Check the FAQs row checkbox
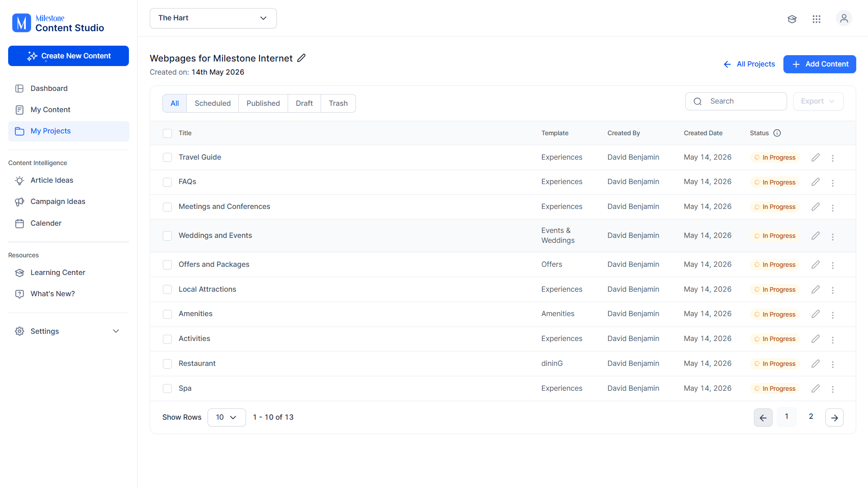The width and height of the screenshot is (868, 488). [x=167, y=182]
